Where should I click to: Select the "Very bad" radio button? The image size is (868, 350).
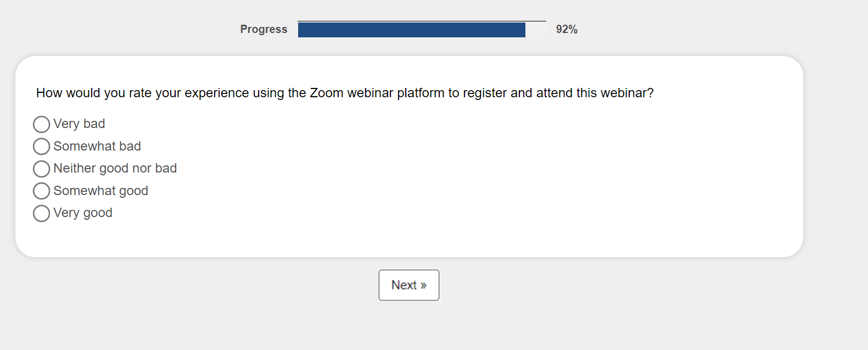pos(41,124)
